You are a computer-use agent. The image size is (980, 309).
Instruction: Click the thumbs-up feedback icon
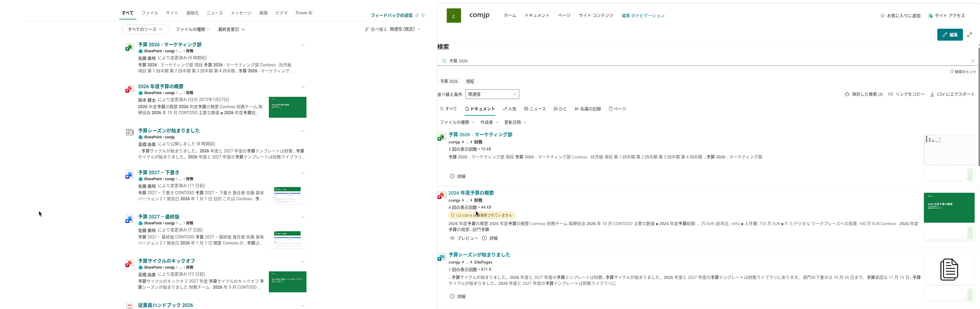click(x=417, y=15)
